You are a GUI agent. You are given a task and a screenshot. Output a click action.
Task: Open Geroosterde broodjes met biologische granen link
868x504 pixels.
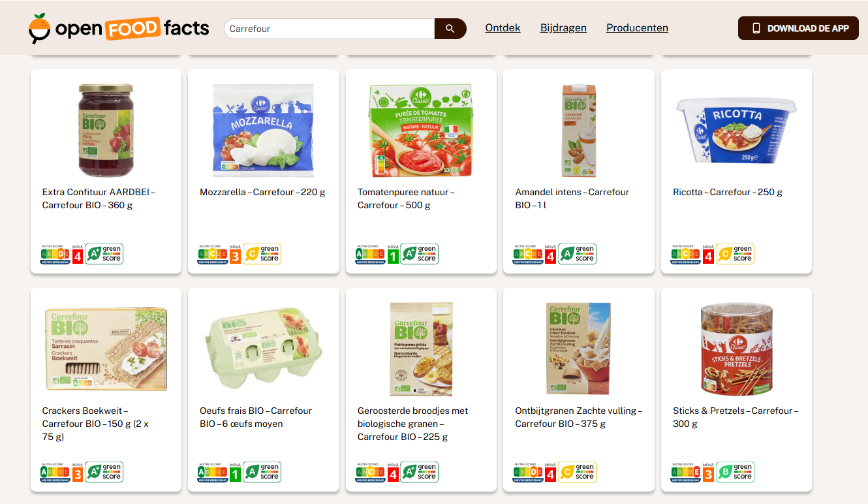tap(413, 424)
